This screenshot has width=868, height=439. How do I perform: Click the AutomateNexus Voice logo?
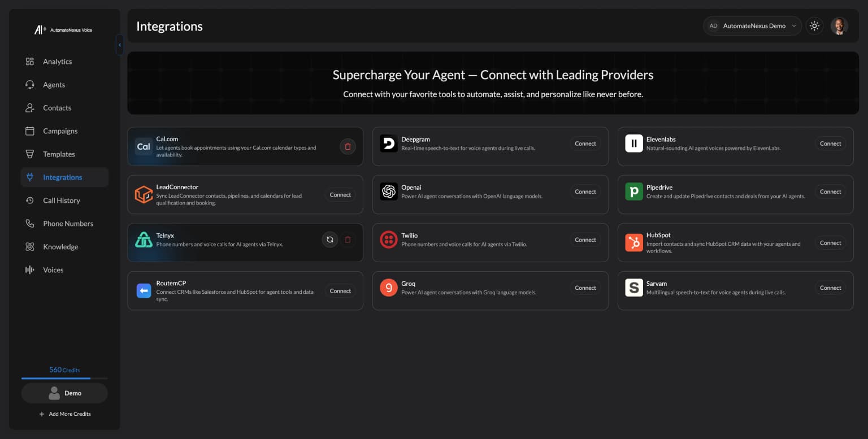pyautogui.click(x=63, y=30)
